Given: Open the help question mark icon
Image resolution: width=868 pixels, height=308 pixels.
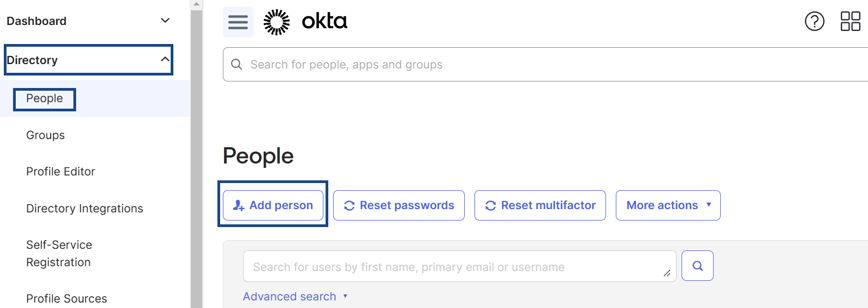Looking at the screenshot, I should coord(814,21).
